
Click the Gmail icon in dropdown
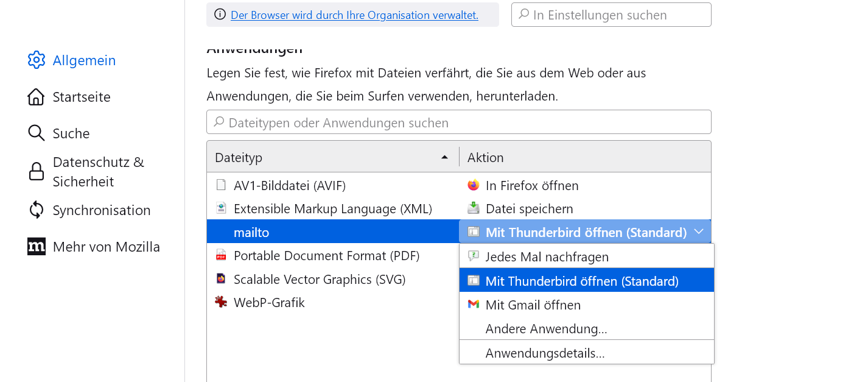474,305
